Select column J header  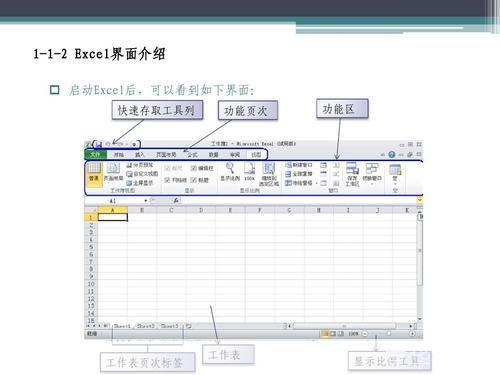point(378,210)
